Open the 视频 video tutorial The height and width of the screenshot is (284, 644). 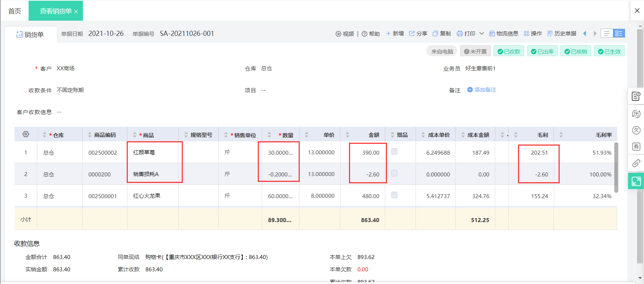click(x=345, y=34)
